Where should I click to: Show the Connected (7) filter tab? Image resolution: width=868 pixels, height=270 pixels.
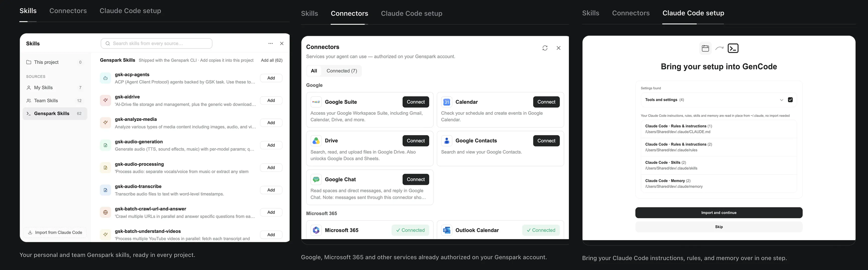click(x=342, y=71)
